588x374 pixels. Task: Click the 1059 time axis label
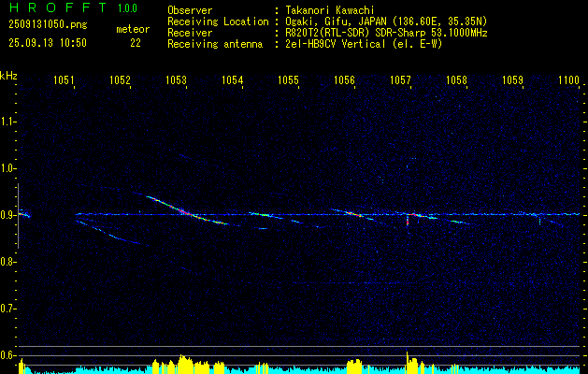(x=512, y=79)
